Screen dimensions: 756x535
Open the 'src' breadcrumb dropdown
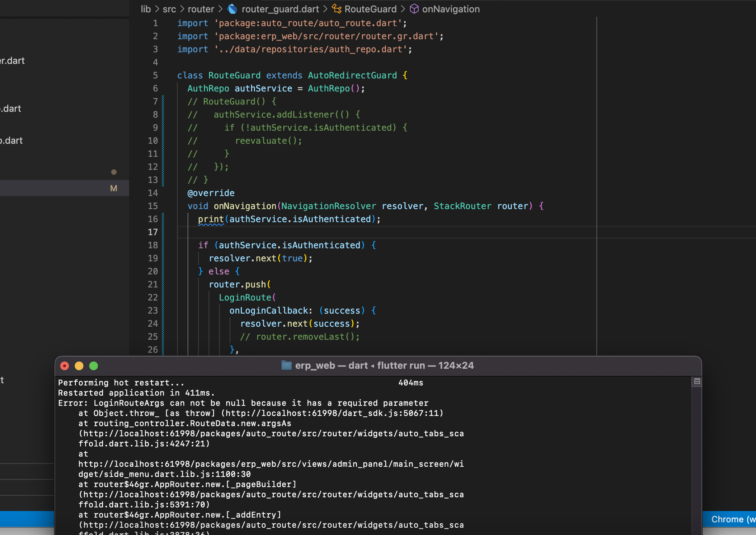point(169,9)
